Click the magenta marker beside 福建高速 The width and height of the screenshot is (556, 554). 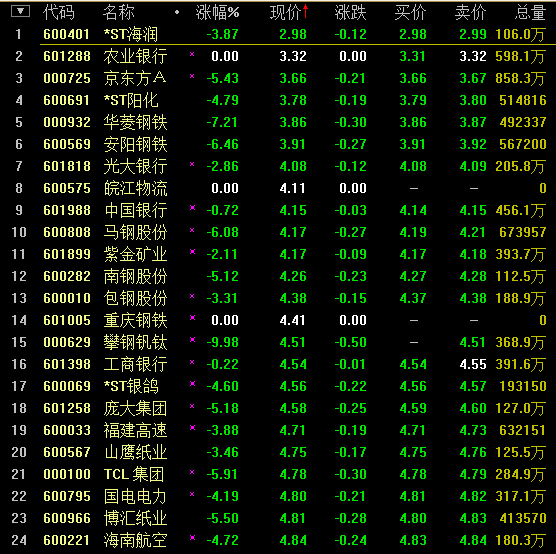(x=192, y=427)
